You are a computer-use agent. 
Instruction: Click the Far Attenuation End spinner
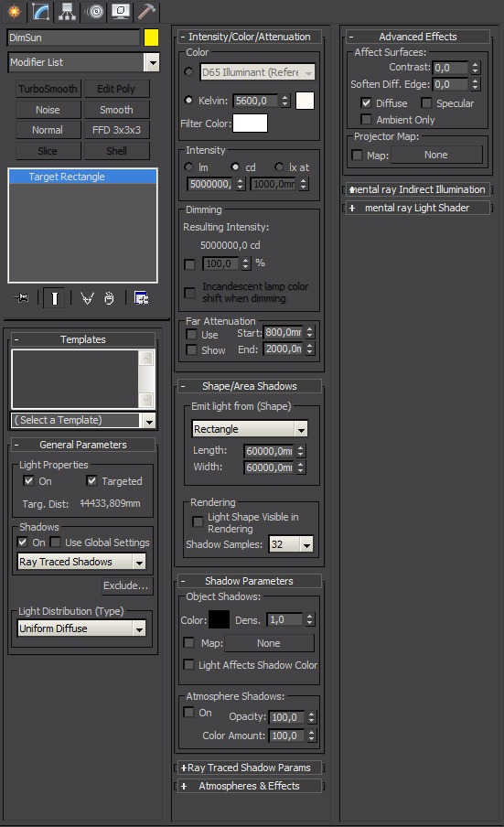(x=310, y=349)
